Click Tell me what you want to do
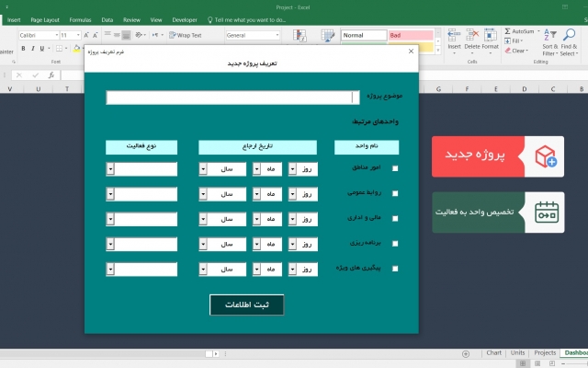This screenshot has height=368, width=588. pyautogui.click(x=247, y=20)
